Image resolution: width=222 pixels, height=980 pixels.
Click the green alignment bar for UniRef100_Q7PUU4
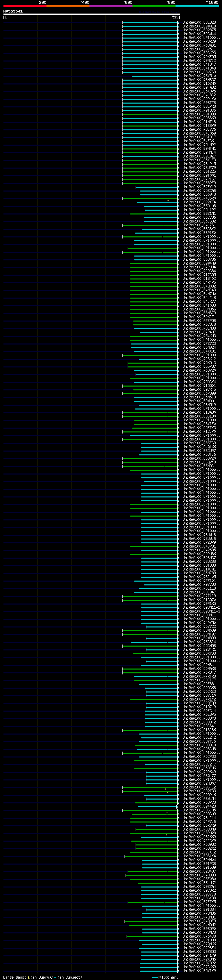[x=154, y=267]
